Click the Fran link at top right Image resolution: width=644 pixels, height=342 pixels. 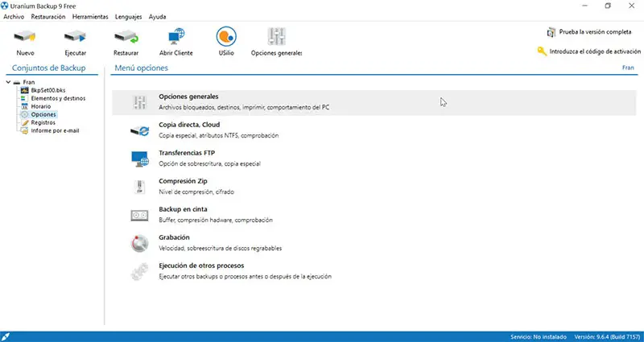coord(628,68)
